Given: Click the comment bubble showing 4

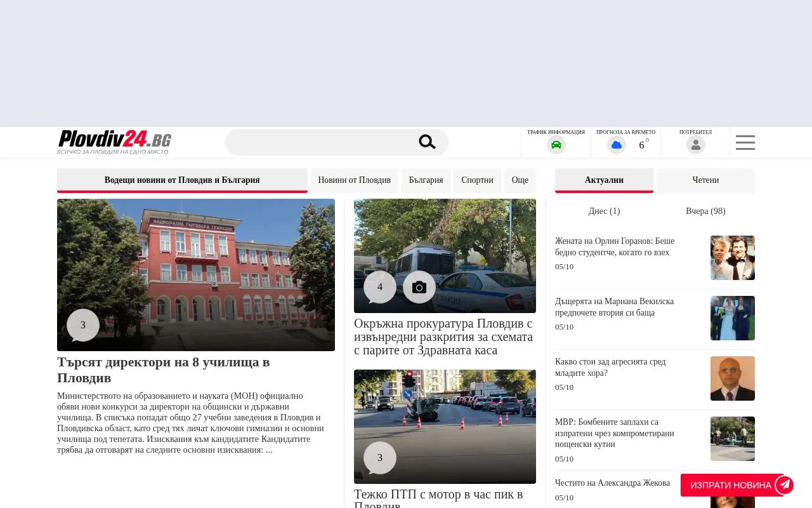Looking at the screenshot, I should [380, 287].
